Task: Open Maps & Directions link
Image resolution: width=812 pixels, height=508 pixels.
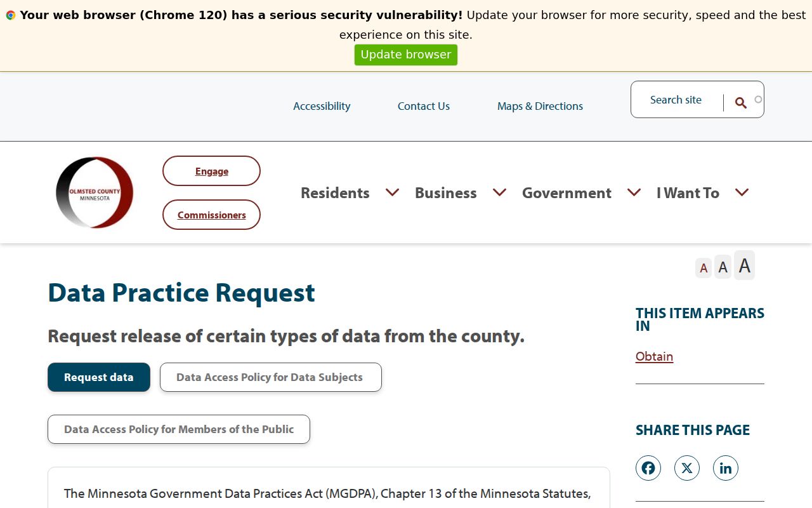Action: point(540,106)
